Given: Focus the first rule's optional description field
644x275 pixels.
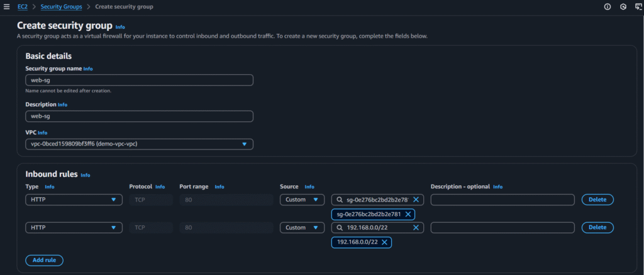Looking at the screenshot, I should point(502,200).
